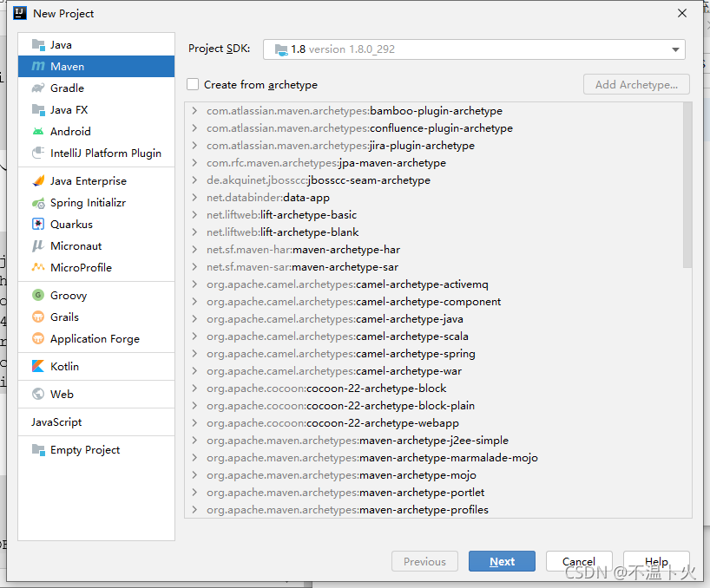710x588 pixels.
Task: Click the Help button
Action: (656, 561)
